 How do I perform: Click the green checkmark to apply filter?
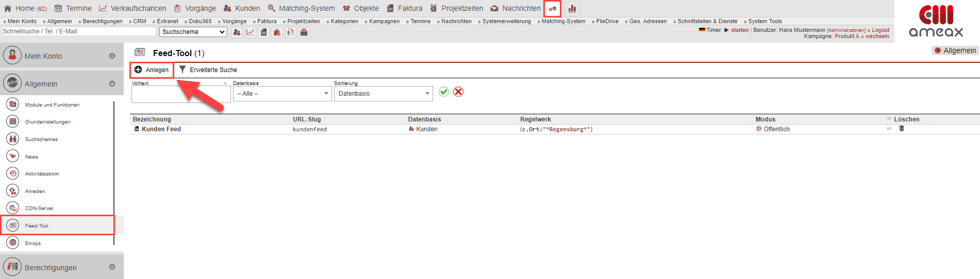[443, 92]
